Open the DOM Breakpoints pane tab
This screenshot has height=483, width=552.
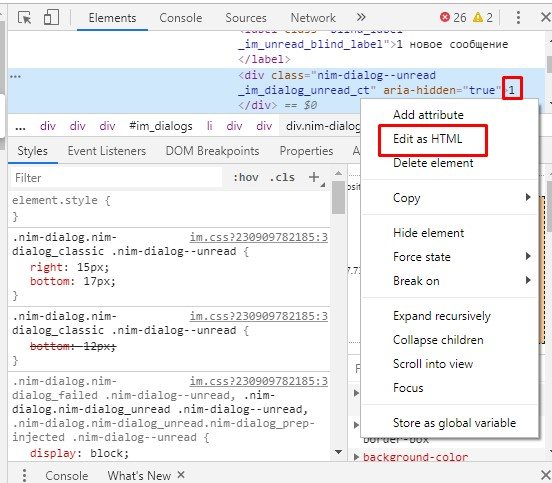(x=212, y=151)
